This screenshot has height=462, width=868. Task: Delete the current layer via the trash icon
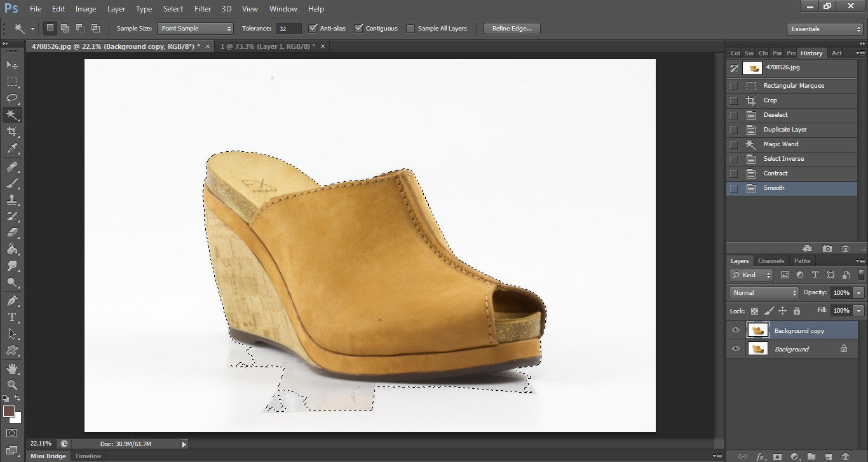click(846, 456)
